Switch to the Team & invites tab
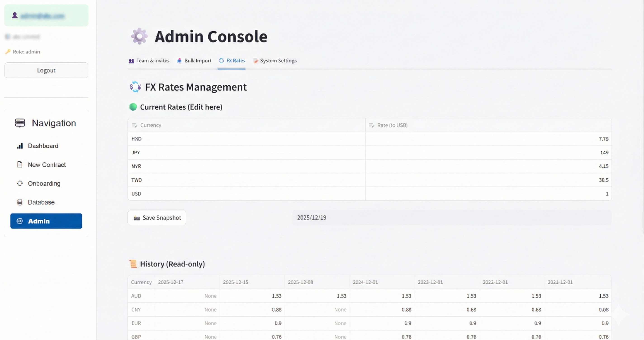 [x=149, y=61]
